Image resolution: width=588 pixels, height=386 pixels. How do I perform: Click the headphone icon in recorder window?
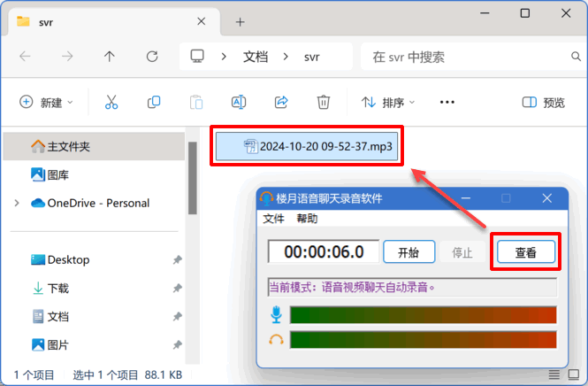coord(277,339)
